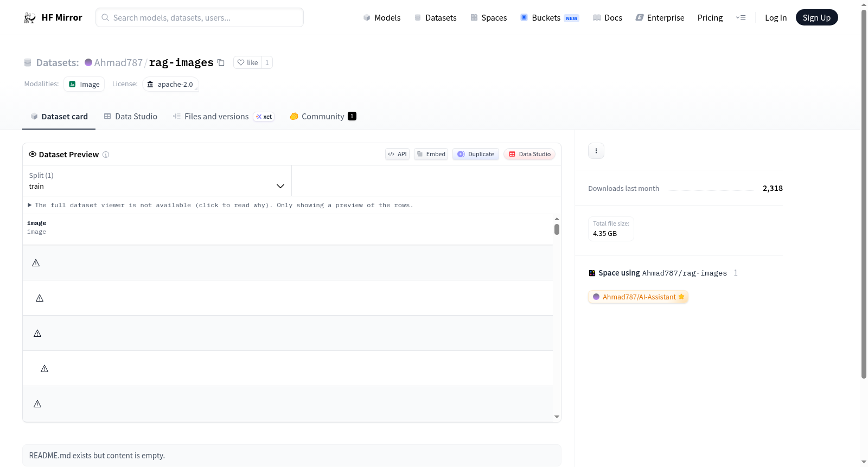This screenshot has width=868, height=467.
Task: Click the Sign Up button
Action: [816, 18]
